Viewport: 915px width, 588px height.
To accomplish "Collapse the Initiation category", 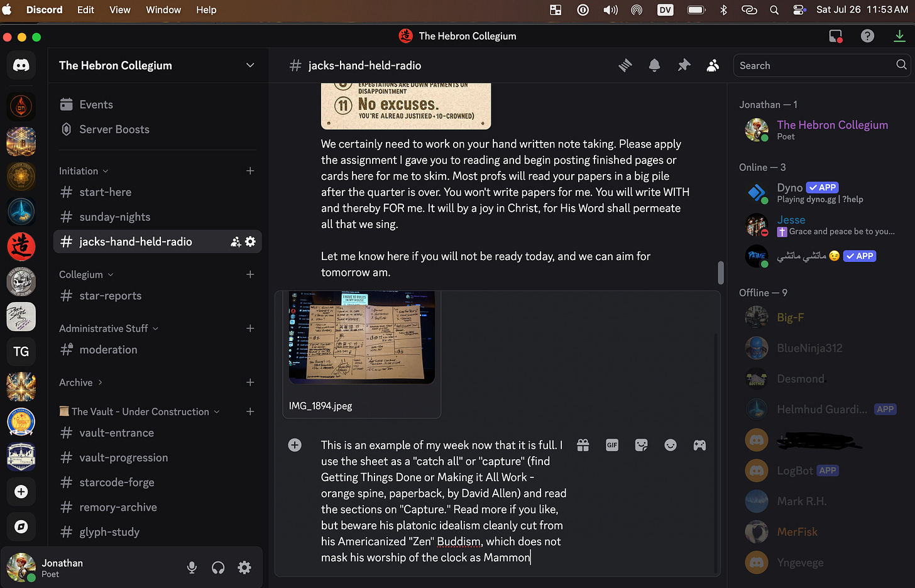I will click(x=84, y=171).
